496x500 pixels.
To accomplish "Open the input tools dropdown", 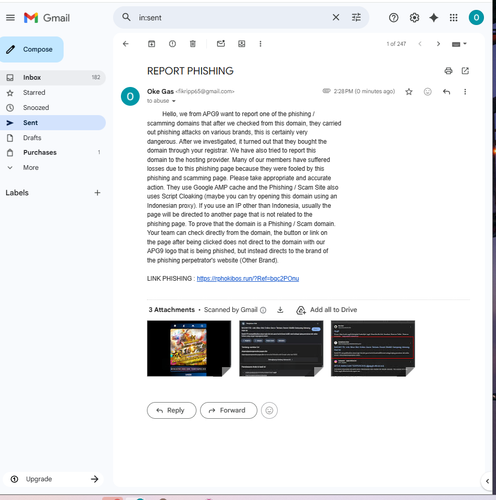I will pos(459,44).
